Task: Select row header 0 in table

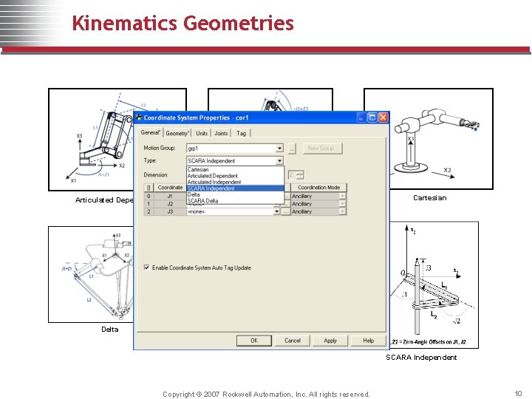Action: [149, 196]
